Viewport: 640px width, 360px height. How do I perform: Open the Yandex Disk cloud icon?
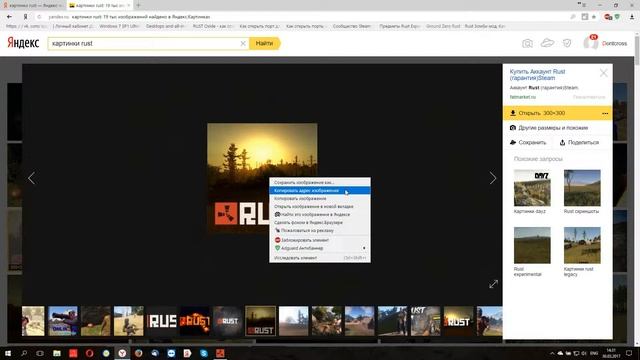click(x=547, y=43)
